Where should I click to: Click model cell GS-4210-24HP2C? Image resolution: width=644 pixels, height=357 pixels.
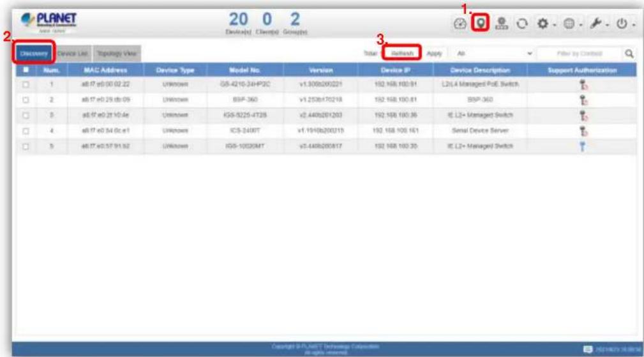[x=245, y=84]
